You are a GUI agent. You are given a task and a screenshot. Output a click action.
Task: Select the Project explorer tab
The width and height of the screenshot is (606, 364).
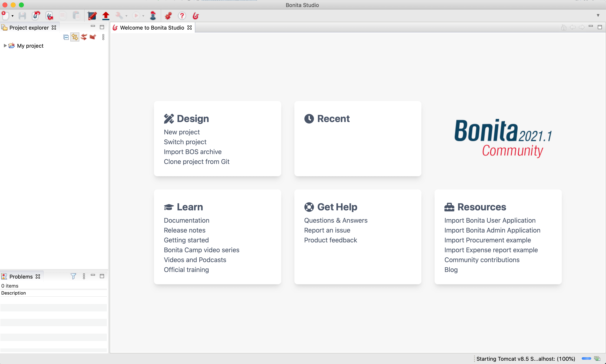click(x=29, y=28)
